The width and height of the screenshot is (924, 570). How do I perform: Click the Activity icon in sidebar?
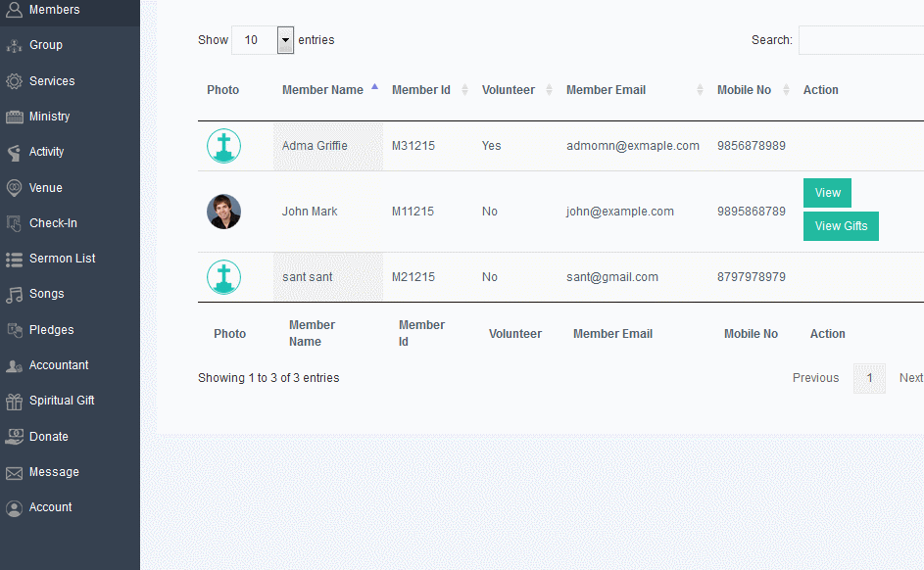(x=14, y=153)
